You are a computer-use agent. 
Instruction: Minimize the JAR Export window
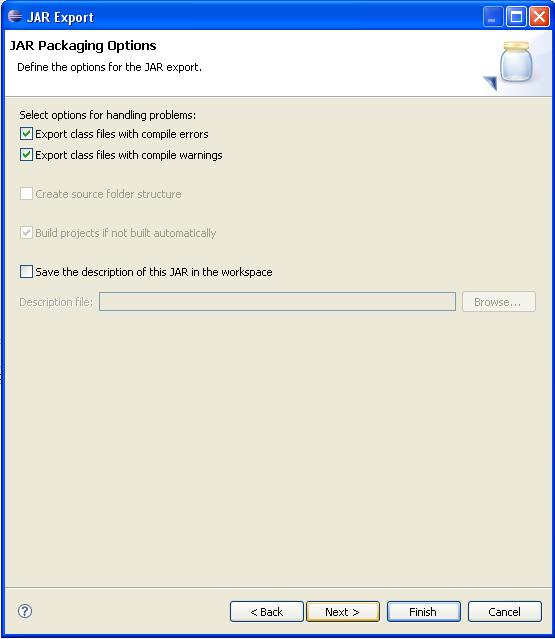[x=492, y=17]
